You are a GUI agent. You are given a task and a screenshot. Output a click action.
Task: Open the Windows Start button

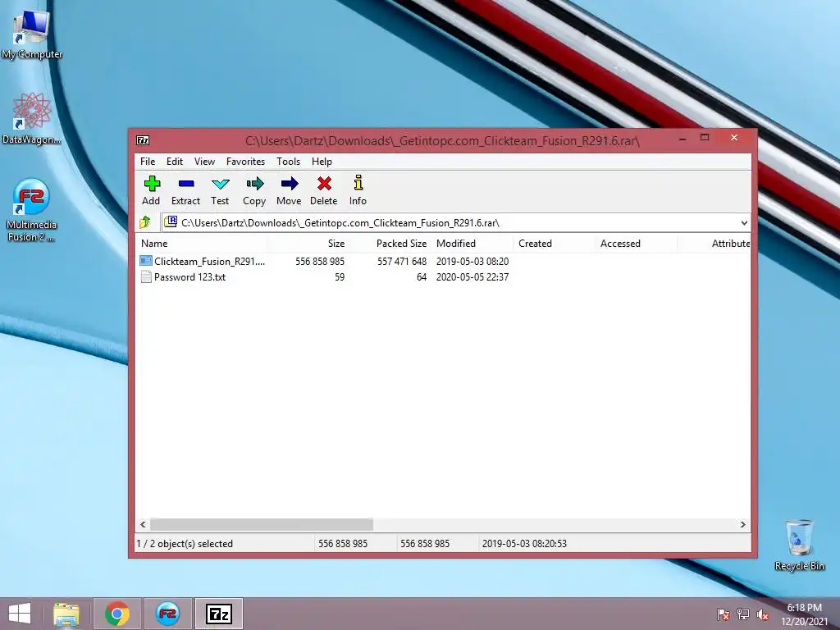[20, 614]
